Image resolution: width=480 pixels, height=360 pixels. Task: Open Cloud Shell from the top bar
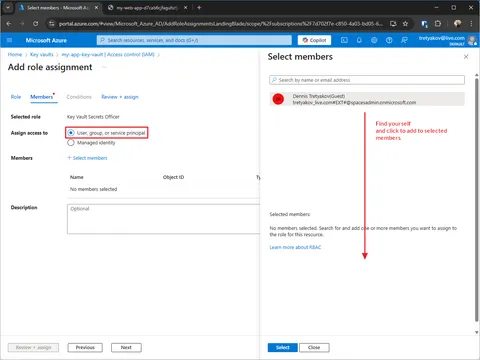[x=344, y=40]
